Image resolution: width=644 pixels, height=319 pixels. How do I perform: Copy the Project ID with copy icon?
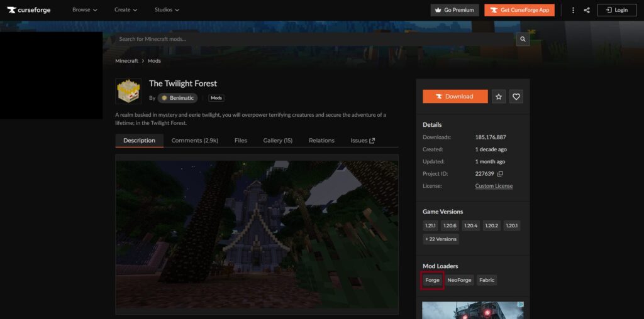[500, 174]
